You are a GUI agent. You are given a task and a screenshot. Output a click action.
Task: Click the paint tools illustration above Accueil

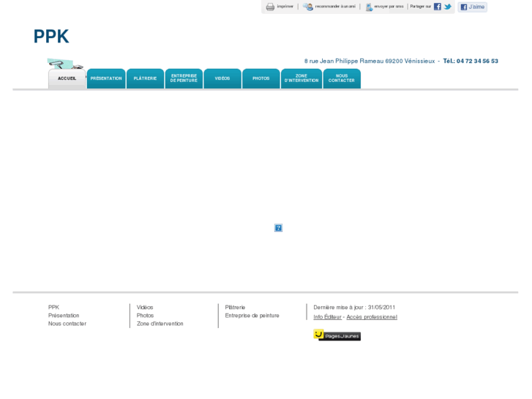coord(65,64)
